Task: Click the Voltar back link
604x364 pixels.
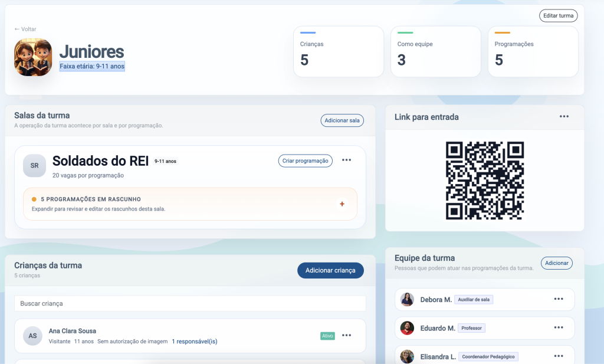Action: coord(25,29)
